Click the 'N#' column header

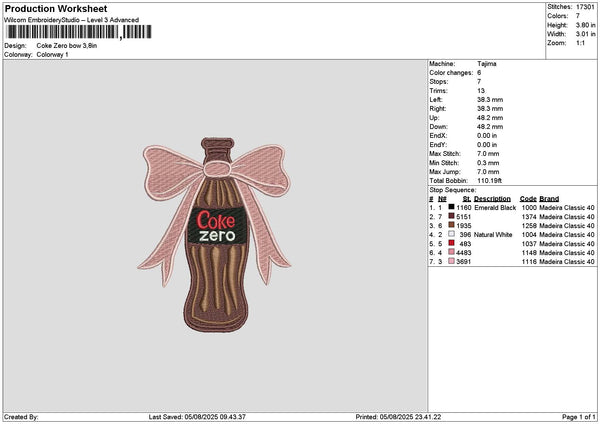(442, 199)
